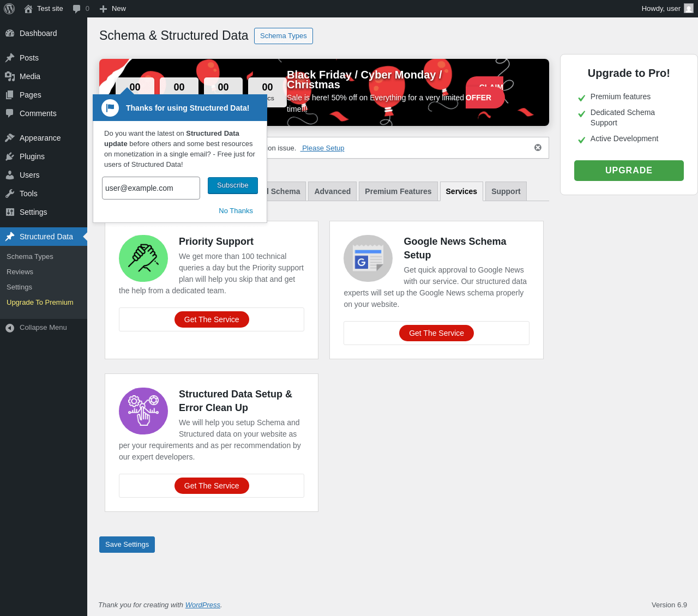Click the Google News Schema newspaper icon
Image resolution: width=698 pixels, height=616 pixels.
coord(368,258)
